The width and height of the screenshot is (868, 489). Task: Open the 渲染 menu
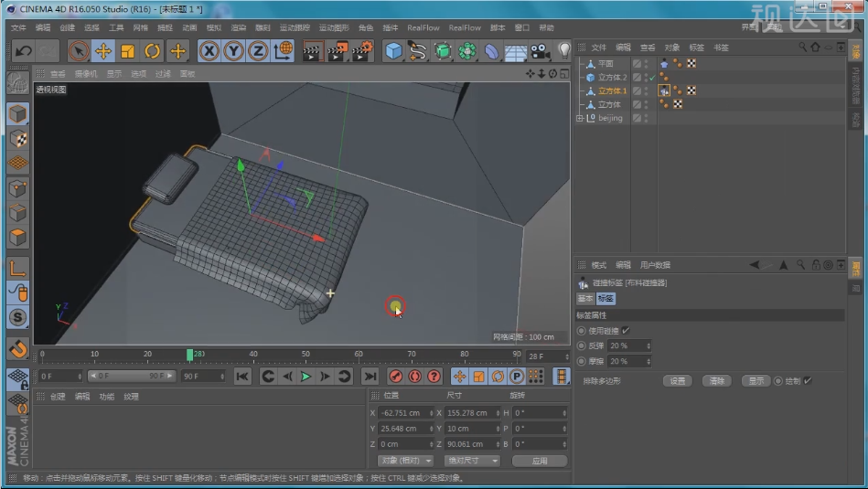pos(238,27)
